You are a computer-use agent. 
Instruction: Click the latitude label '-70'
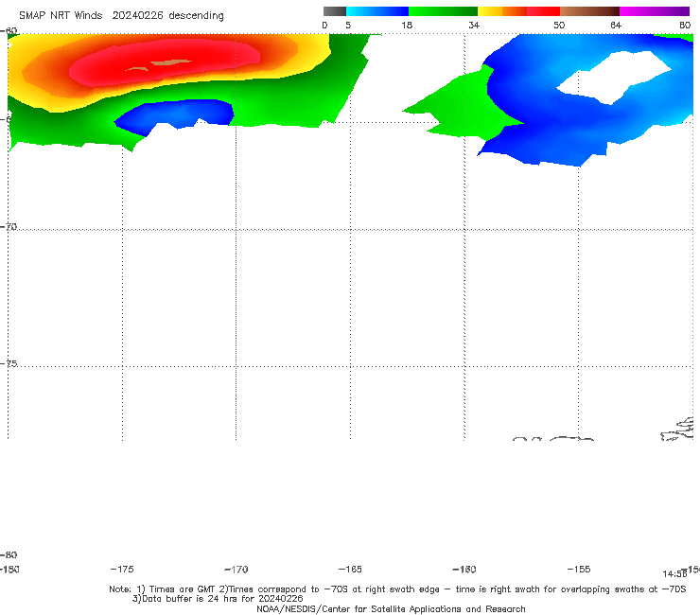tap(9, 227)
